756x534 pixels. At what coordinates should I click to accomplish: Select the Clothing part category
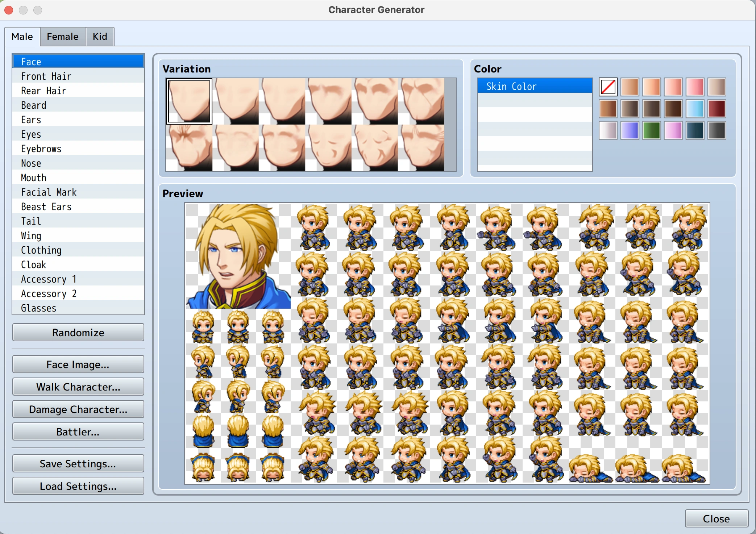point(41,250)
